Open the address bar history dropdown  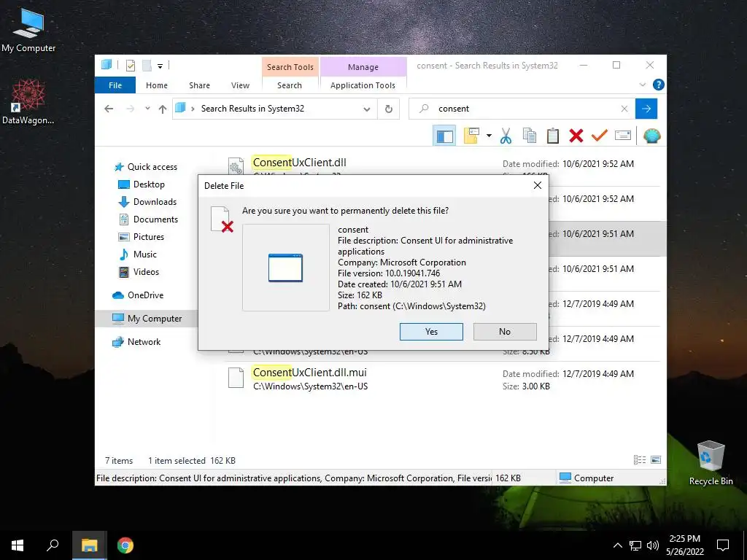(367, 109)
